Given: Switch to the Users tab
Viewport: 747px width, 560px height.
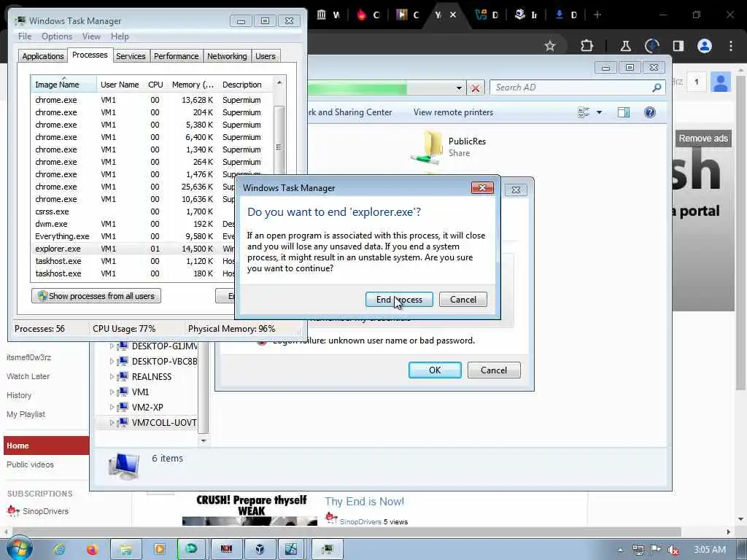Looking at the screenshot, I should [266, 56].
